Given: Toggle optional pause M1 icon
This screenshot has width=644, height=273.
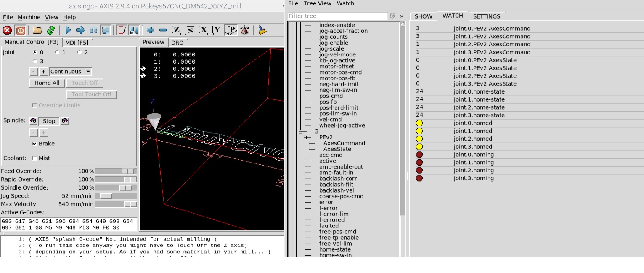Looking at the screenshot, I should (134, 30).
